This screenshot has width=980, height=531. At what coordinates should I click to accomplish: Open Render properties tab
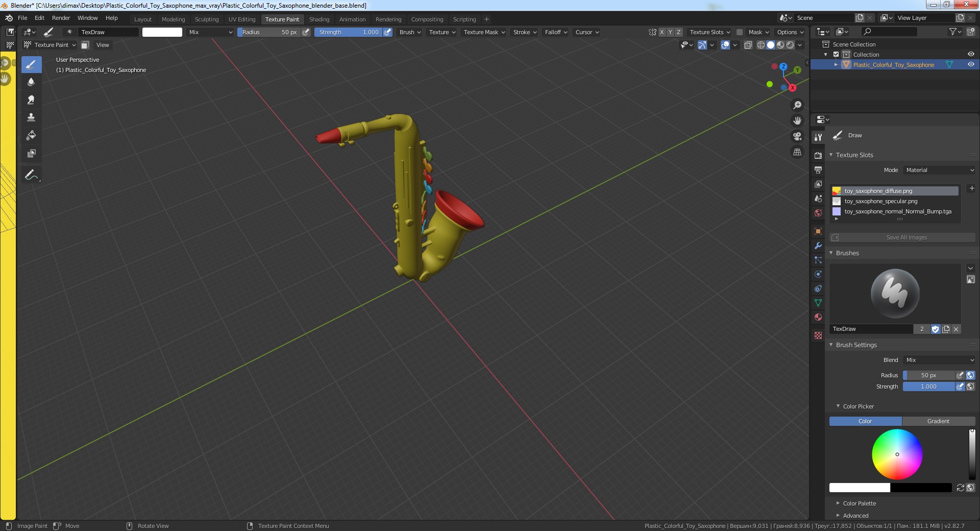pos(818,155)
